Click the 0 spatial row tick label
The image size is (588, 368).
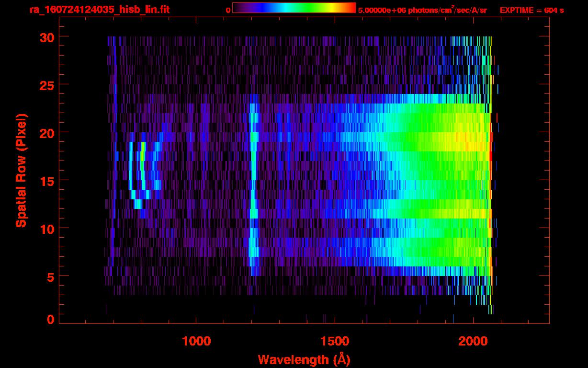(51, 320)
